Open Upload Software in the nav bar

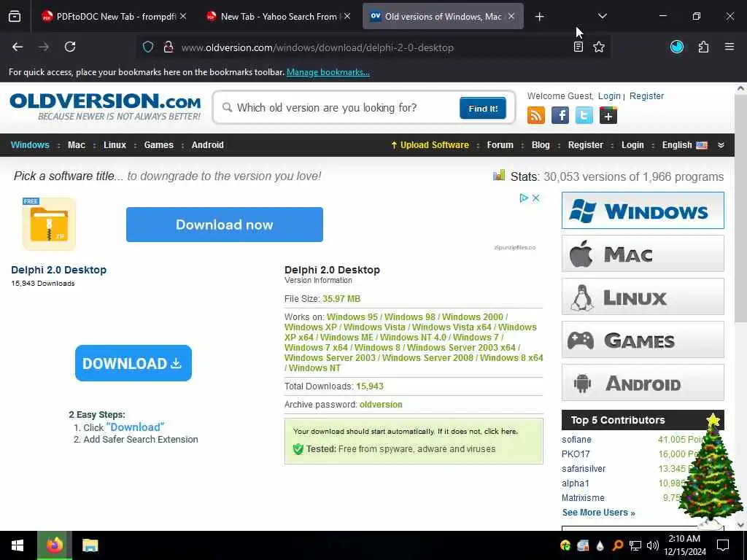[430, 145]
